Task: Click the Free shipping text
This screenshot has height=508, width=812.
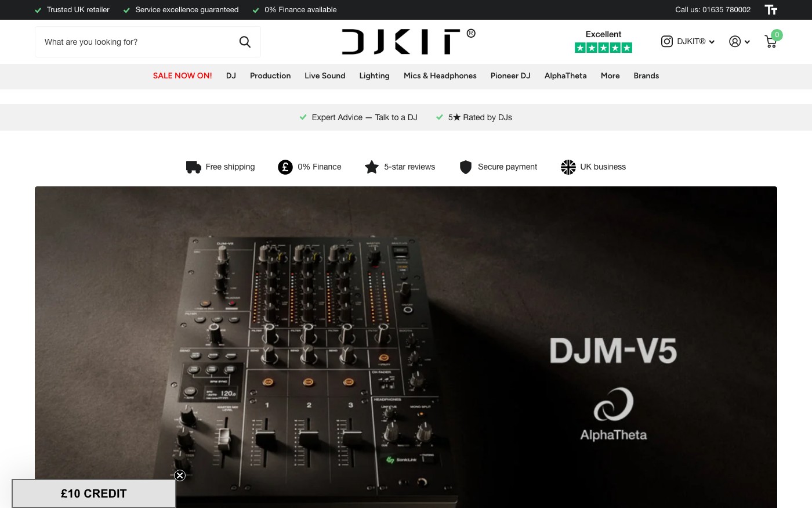Action: (230, 167)
